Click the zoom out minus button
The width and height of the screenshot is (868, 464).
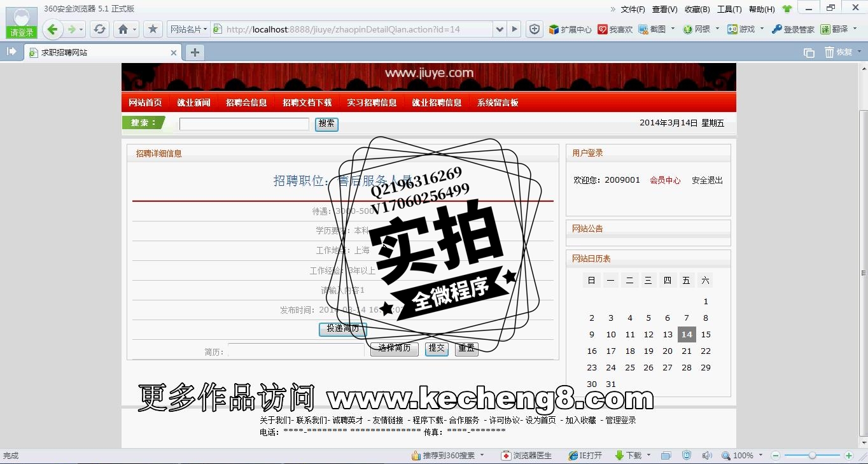coord(776,456)
